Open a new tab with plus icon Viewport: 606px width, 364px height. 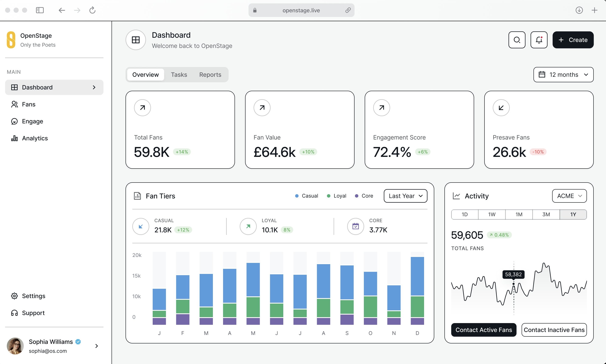(594, 10)
